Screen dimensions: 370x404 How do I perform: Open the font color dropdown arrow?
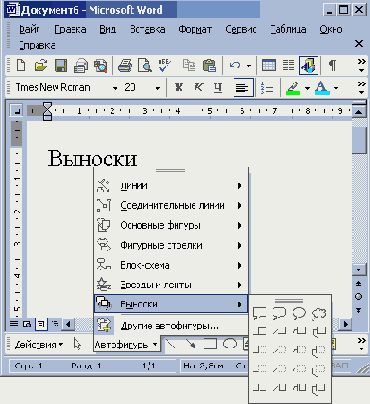point(336,88)
